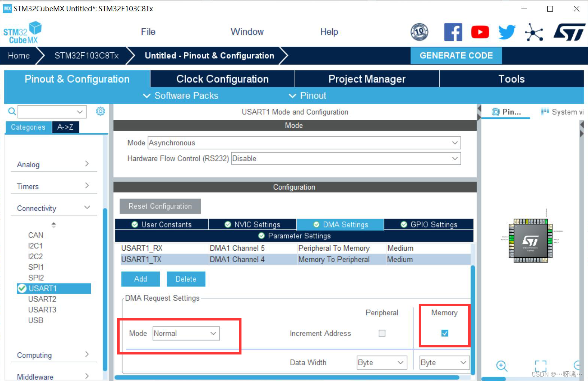Click the search magnifier icon in sidebar
Image resolution: width=588 pixels, height=381 pixels.
pyautogui.click(x=12, y=111)
